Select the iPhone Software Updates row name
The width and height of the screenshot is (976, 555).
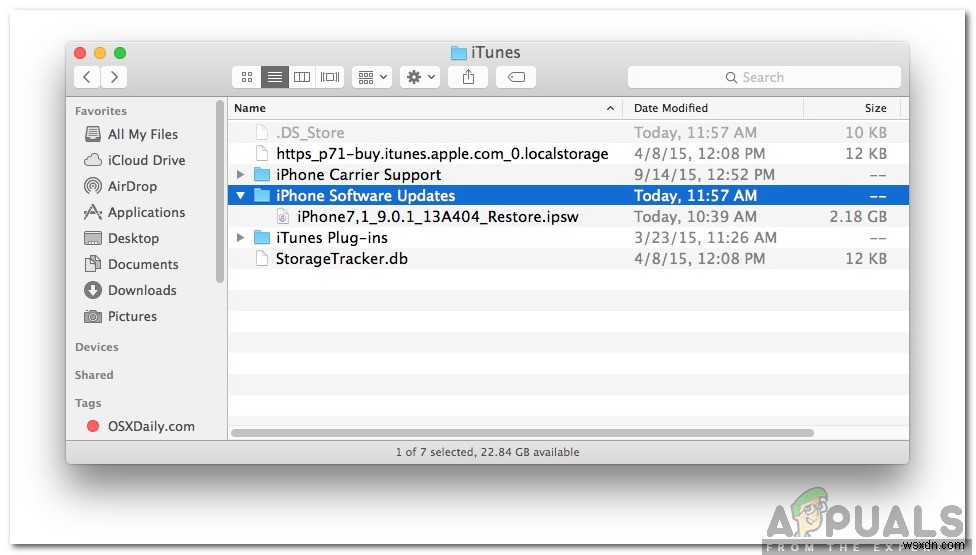[365, 196]
